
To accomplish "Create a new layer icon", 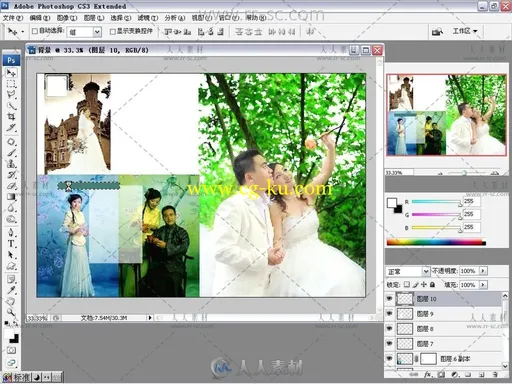I will click(x=481, y=375).
